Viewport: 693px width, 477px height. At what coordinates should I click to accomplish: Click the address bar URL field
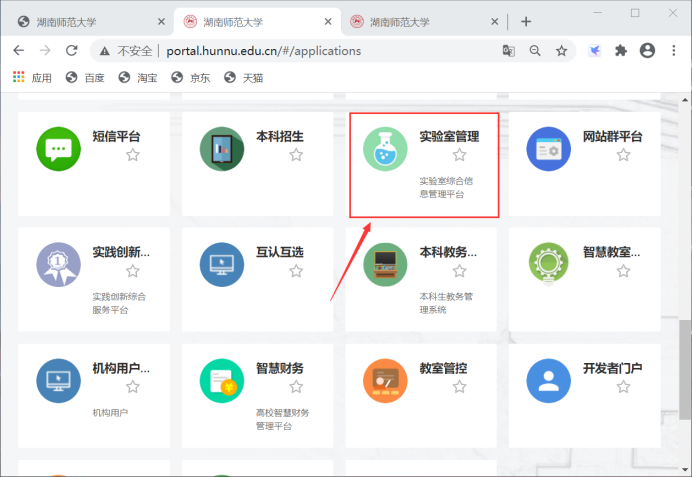[x=300, y=50]
